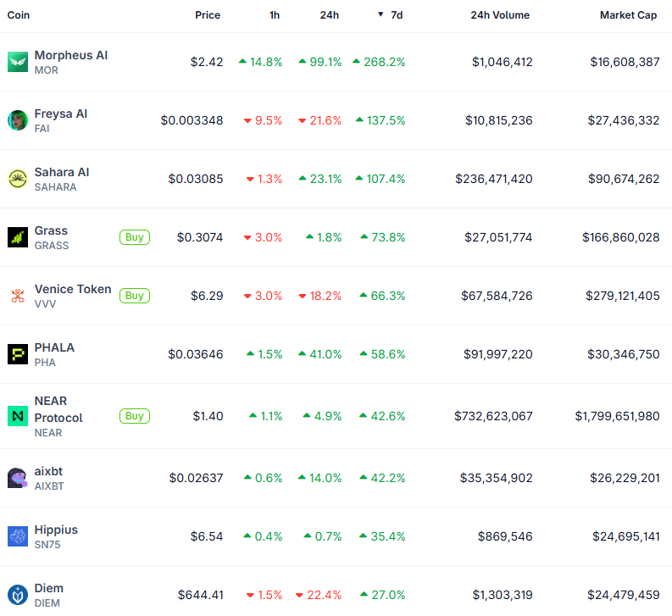Click the NEAR Protocol logo icon
Image resolution: width=672 pixels, height=616 pixels.
[18, 416]
